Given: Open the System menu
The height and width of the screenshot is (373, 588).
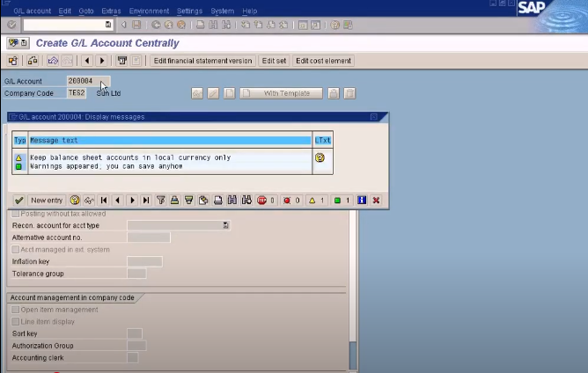Looking at the screenshot, I should (222, 11).
